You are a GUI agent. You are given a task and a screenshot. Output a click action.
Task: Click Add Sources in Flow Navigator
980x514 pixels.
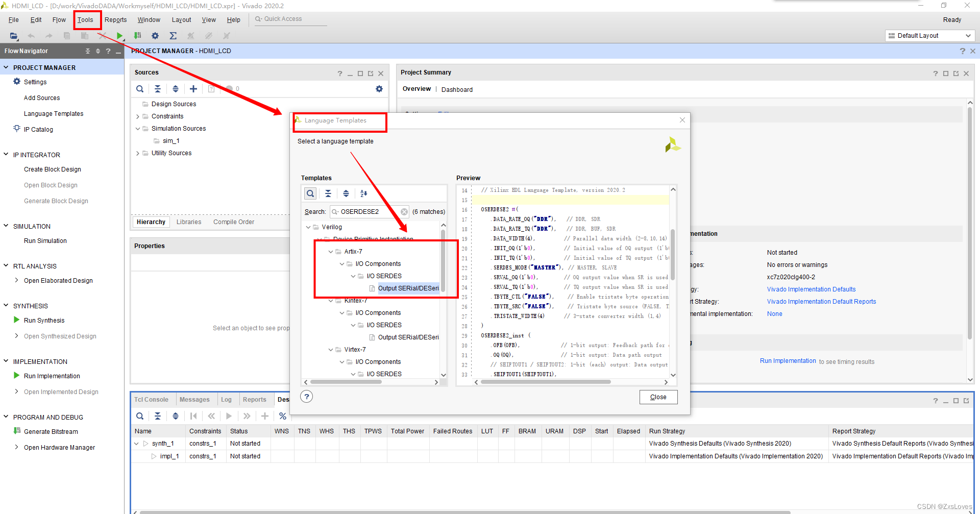pos(42,98)
